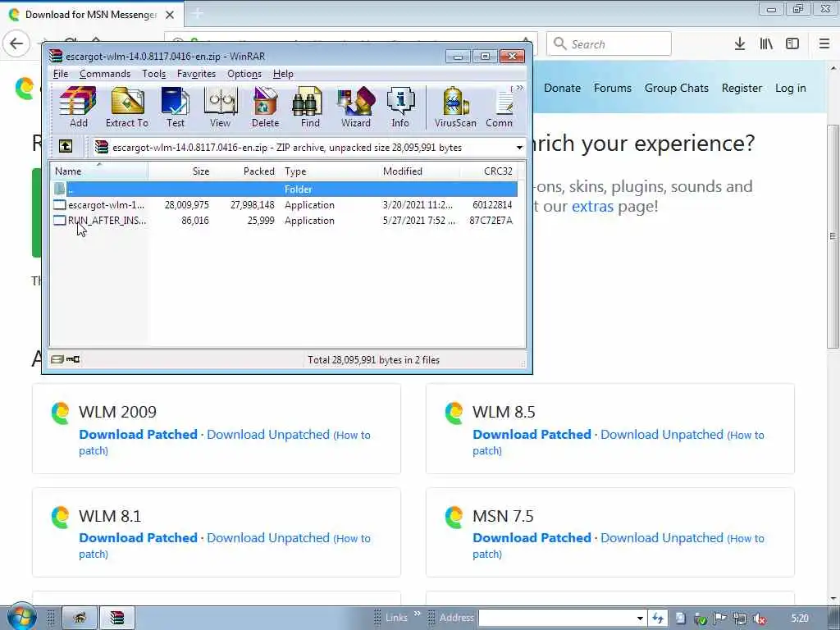Expand the taskbar Address dropdown arrow
840x630 pixels.
pyautogui.click(x=640, y=619)
